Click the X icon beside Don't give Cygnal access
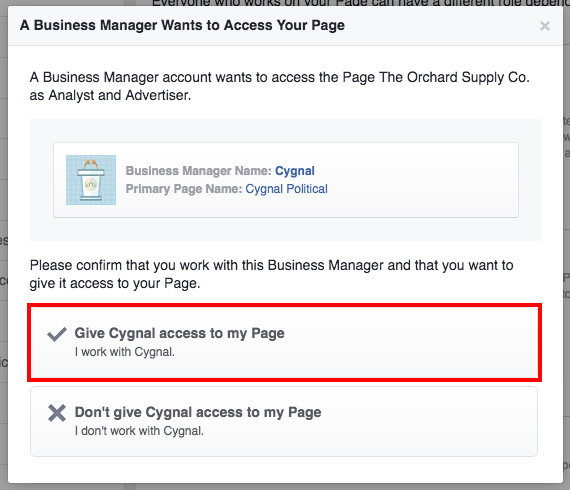Image resolution: width=570 pixels, height=490 pixels. tap(57, 413)
